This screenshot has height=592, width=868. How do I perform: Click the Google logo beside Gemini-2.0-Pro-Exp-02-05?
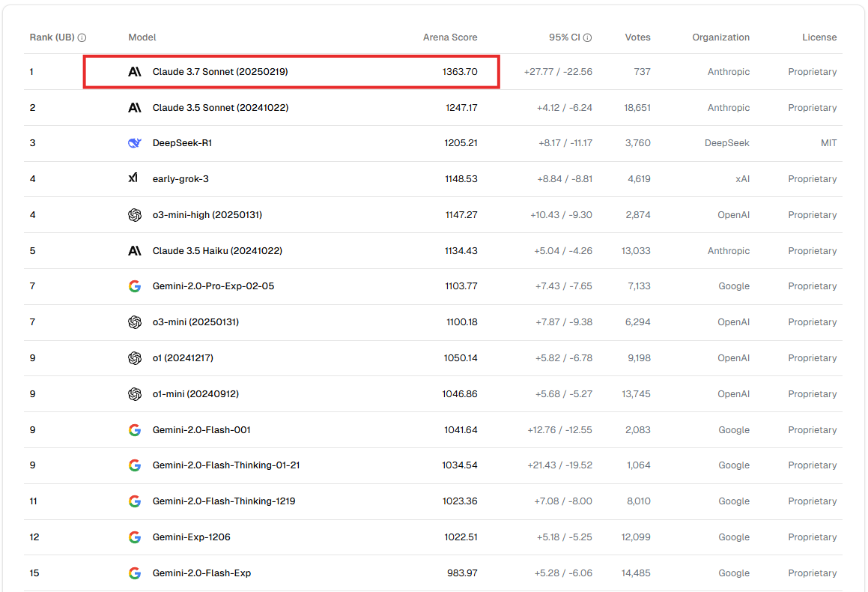click(135, 286)
